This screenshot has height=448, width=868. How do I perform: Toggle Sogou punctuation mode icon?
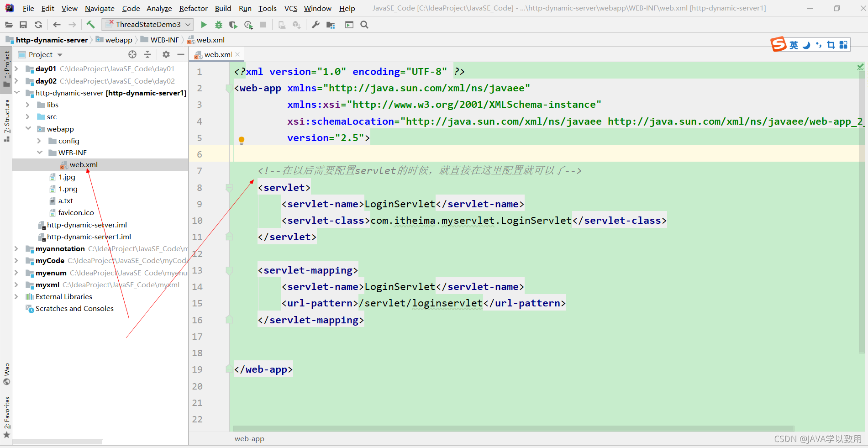[819, 45]
